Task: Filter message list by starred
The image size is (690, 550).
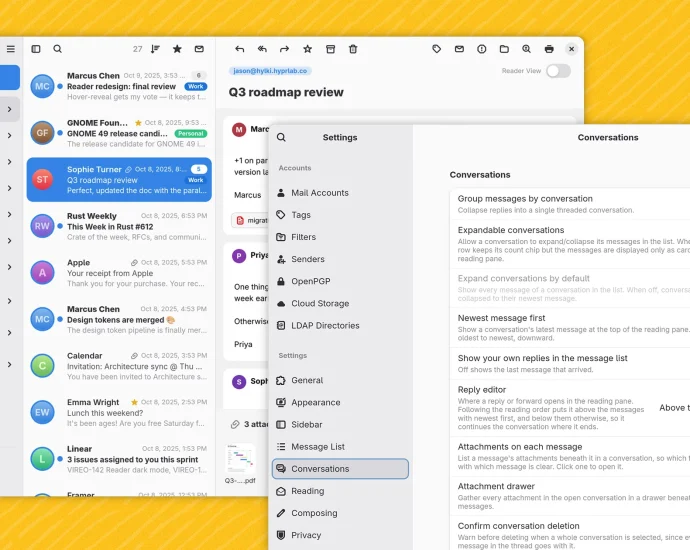Action: pos(177,49)
